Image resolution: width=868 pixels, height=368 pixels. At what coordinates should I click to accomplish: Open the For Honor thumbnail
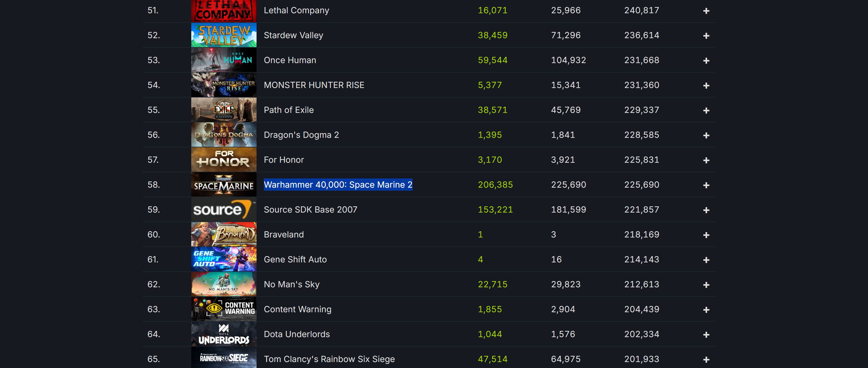224,159
